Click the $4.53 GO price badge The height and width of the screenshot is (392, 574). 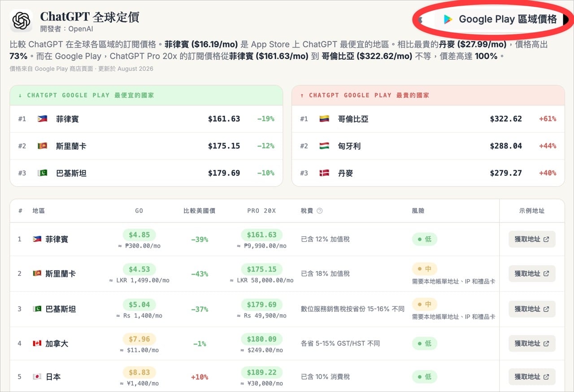point(139,269)
